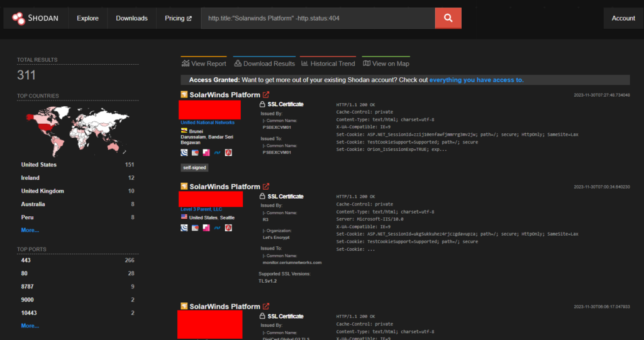This screenshot has height=340, width=644.
Task: Click the United States flag icon
Action: (x=184, y=217)
